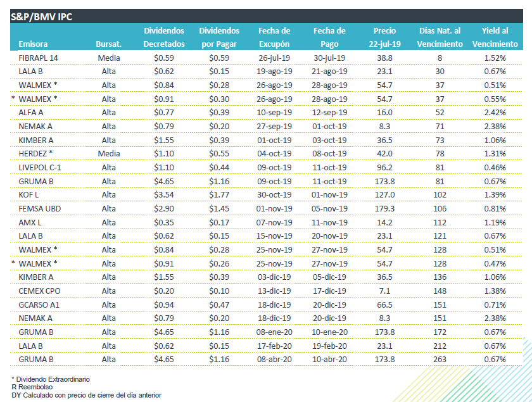Click the DY Calculado con precio footnote
The image size is (532, 402).
point(87,395)
